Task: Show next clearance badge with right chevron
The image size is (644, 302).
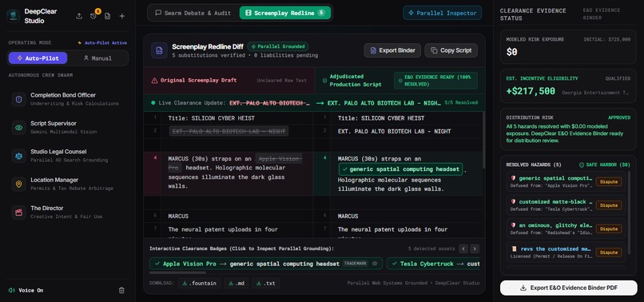Action: point(475,248)
